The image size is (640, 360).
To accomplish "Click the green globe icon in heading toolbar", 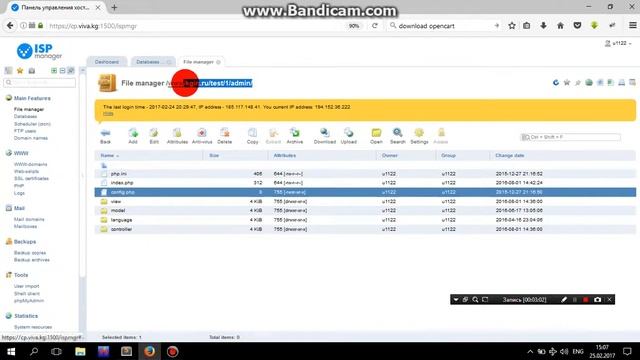I will [x=589, y=83].
